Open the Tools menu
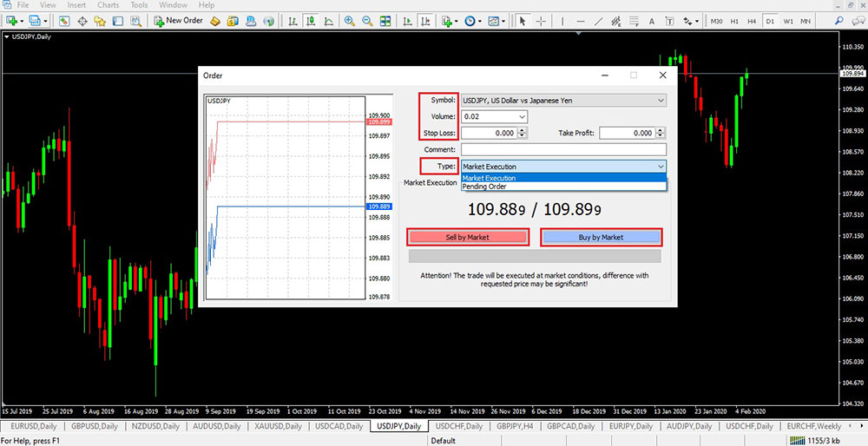Viewport: 868px width, 446px height. point(139,5)
